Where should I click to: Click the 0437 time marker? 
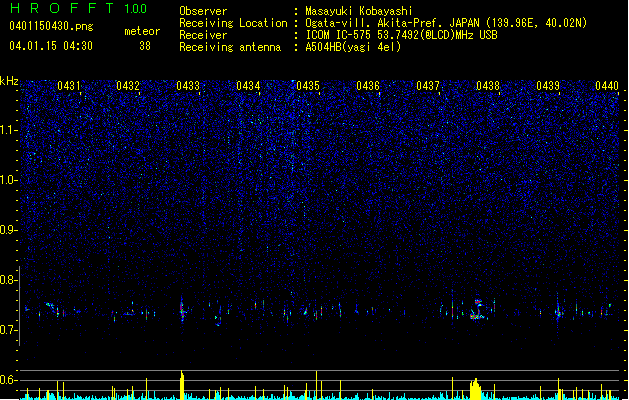(x=428, y=86)
